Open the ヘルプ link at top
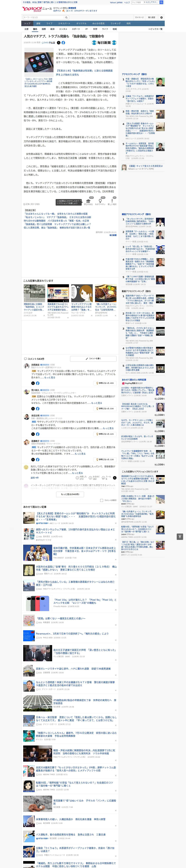This screenshot has width=186, height=868. [127, 2]
